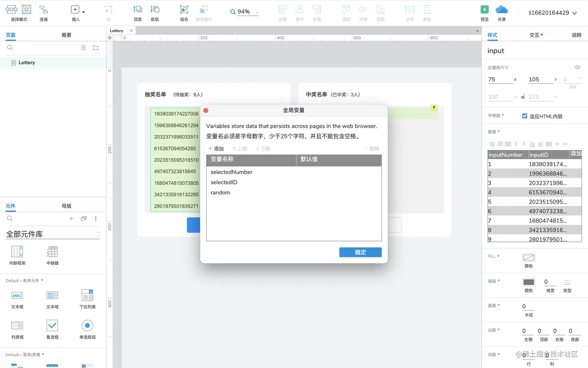588x368 pixels.
Task: Collapse the 数据 section
Action: click(x=494, y=132)
